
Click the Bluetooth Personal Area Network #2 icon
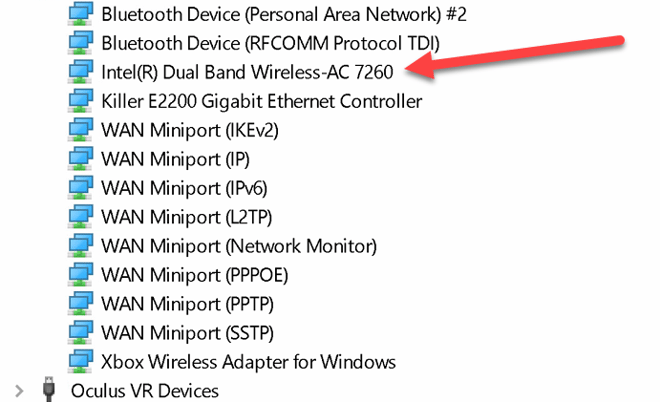coord(80,14)
